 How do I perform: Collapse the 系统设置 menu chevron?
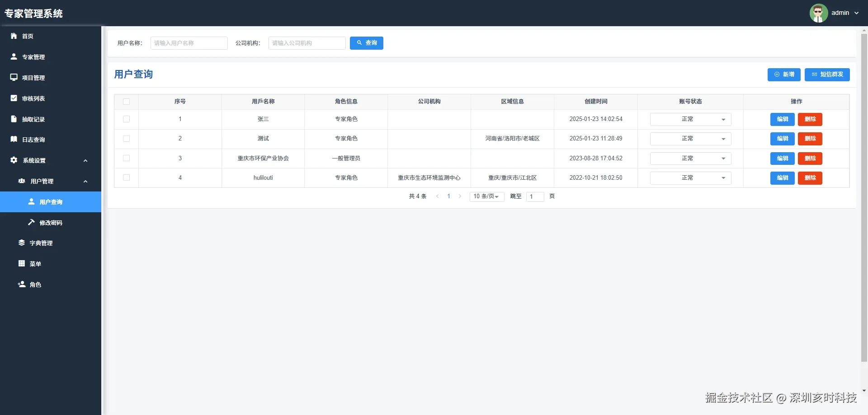(x=85, y=160)
